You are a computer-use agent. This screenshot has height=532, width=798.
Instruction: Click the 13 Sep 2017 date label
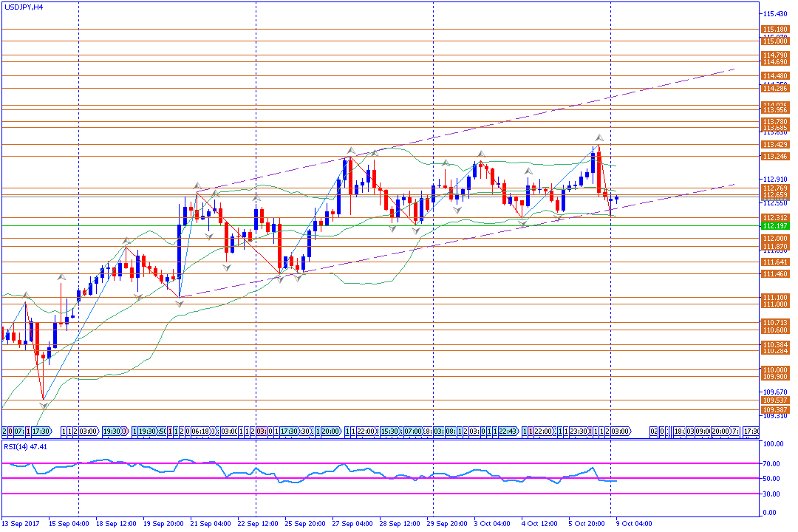[x=21, y=523]
